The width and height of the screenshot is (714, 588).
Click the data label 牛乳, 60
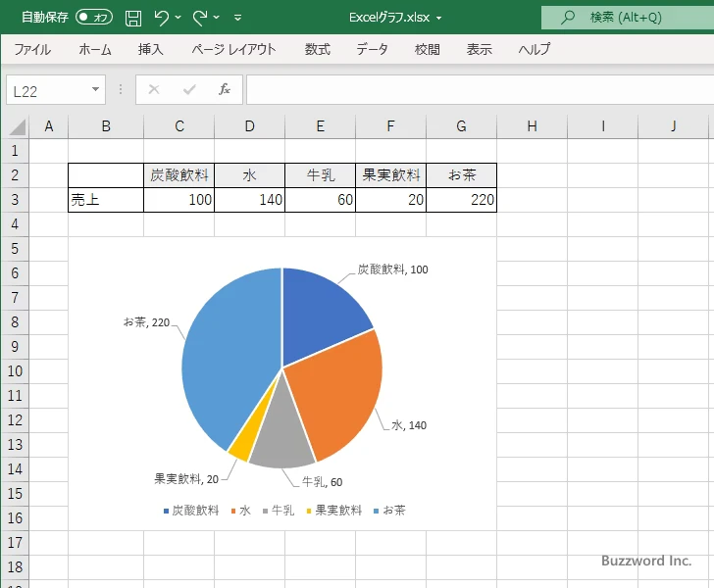click(x=322, y=482)
